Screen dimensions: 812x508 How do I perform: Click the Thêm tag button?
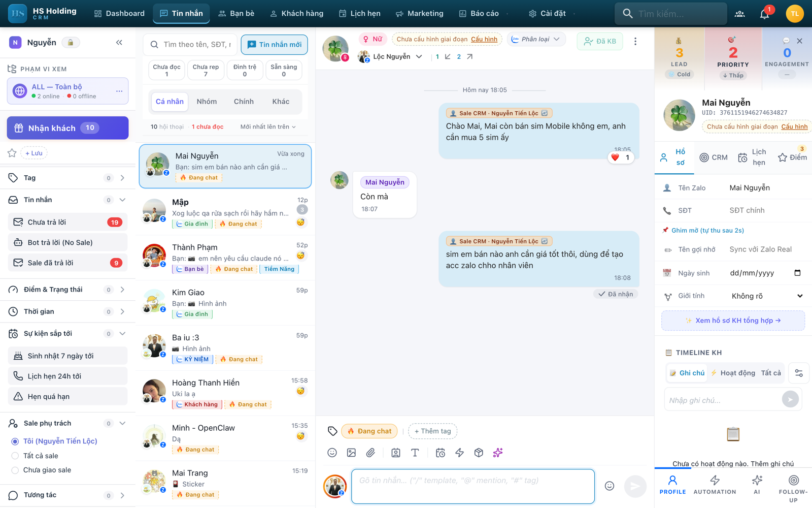(432, 431)
